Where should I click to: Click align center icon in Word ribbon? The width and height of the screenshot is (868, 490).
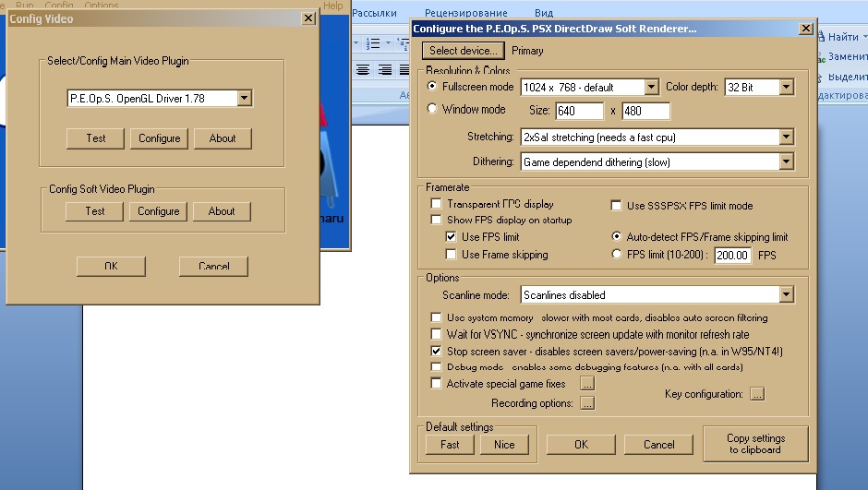[x=363, y=70]
